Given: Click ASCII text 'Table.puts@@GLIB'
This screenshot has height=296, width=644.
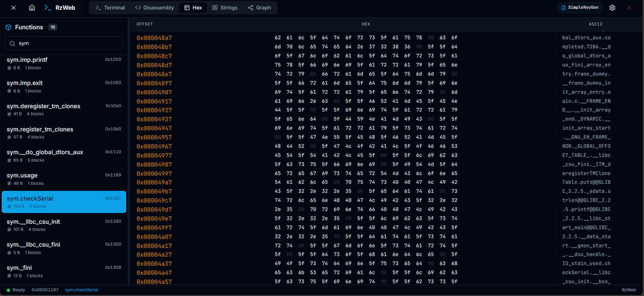Looking at the screenshot, I should tap(586, 182).
